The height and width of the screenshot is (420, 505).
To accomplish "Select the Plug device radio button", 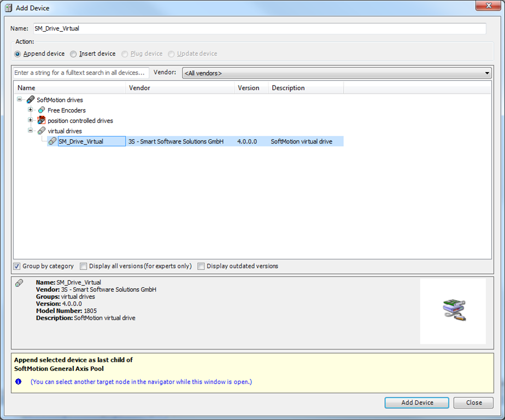I will 125,54.
